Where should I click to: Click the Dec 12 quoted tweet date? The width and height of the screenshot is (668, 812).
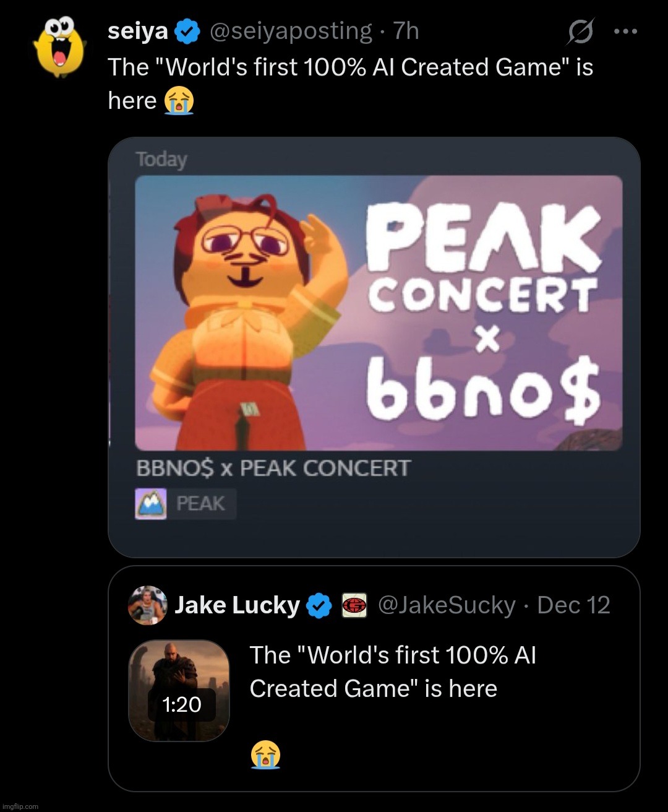[573, 605]
